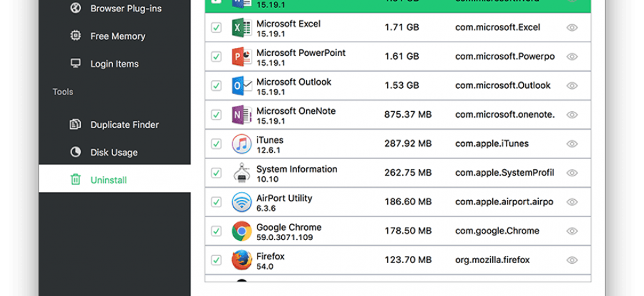
Task: Open the Duplicate Finder tool
Action: (x=114, y=124)
